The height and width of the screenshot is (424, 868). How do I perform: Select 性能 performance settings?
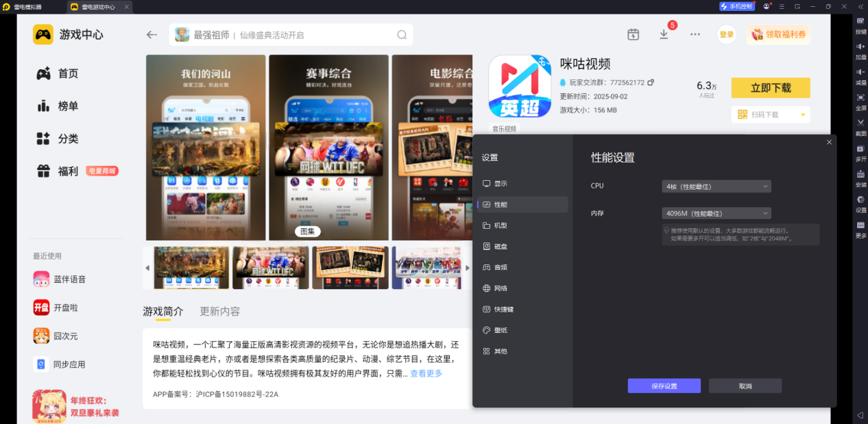[x=522, y=204]
